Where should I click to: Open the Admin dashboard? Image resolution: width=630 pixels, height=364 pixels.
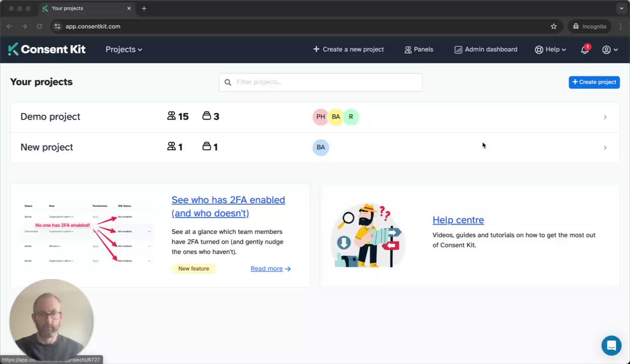pos(485,50)
